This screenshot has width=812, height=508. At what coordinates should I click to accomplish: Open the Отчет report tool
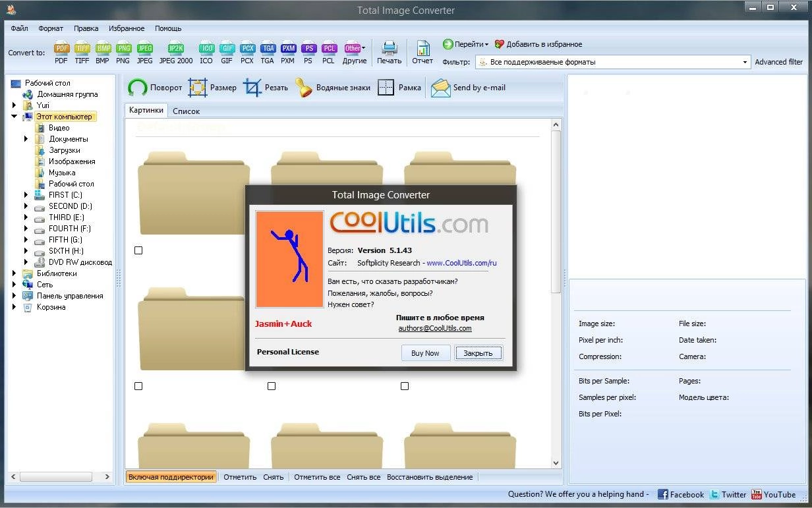[x=422, y=53]
